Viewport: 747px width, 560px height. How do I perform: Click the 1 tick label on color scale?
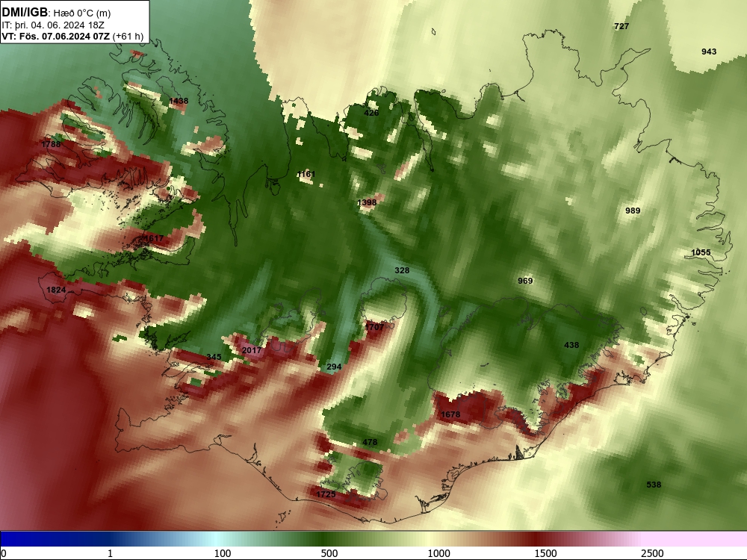[x=110, y=553]
